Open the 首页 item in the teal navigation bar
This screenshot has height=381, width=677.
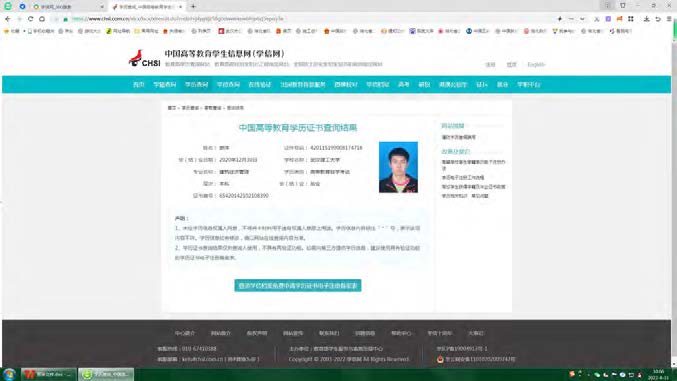[139, 85]
